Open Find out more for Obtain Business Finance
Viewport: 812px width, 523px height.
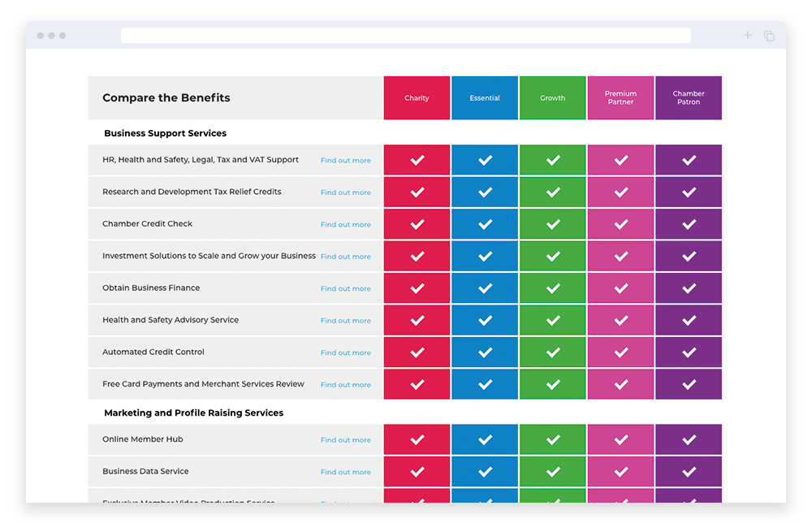345,289
